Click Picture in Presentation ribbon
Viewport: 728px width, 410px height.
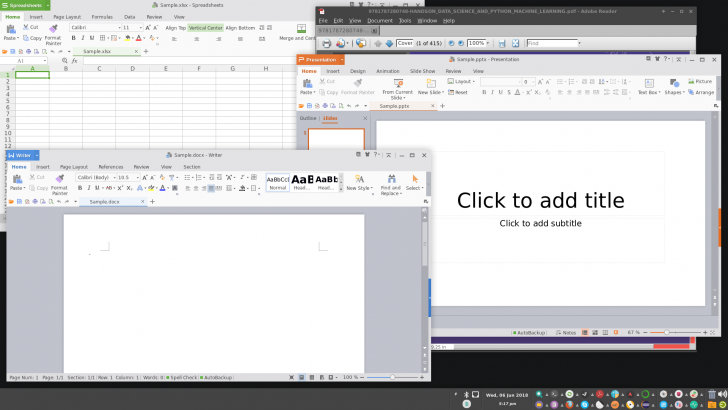pyautogui.click(x=700, y=81)
